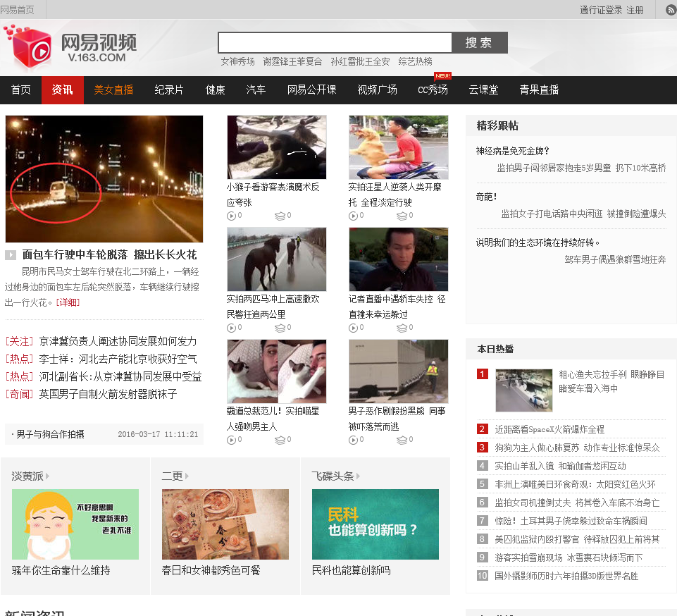
Task: Click play count icon under 实拍汪星人逆袭人类开摩托
Action: pos(353,216)
